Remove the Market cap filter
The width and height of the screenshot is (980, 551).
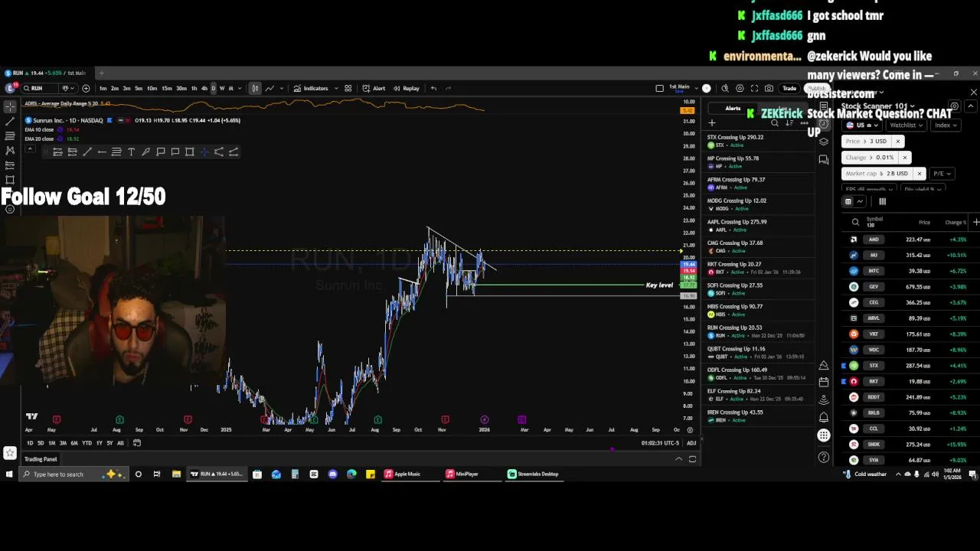point(919,173)
